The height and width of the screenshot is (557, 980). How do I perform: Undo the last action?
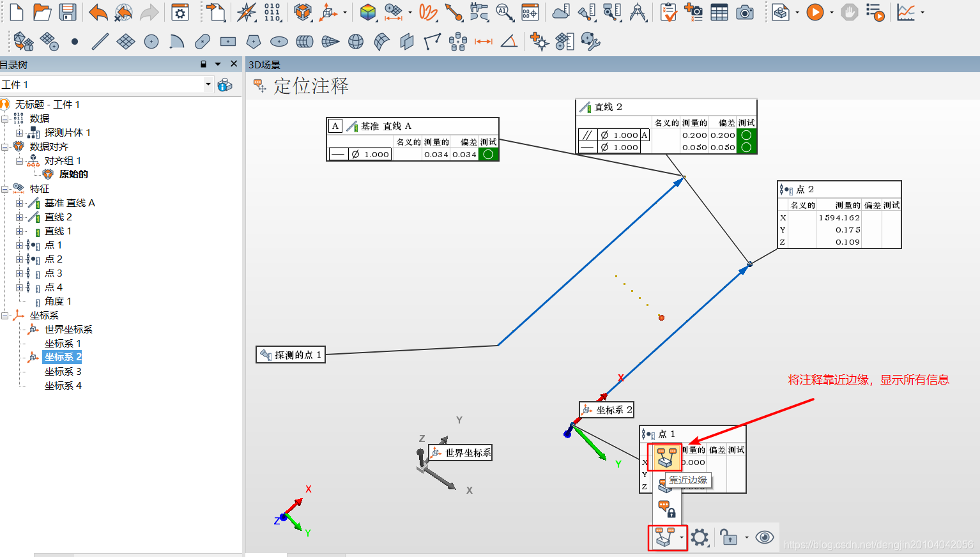point(98,12)
